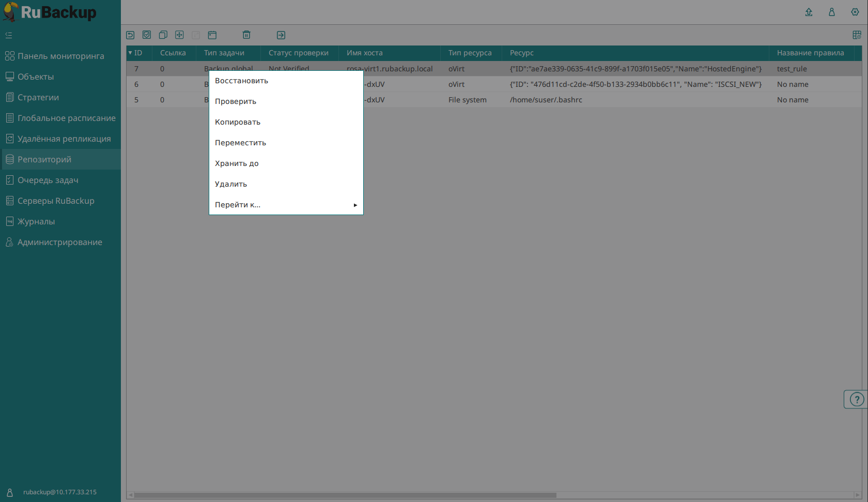The height and width of the screenshot is (502, 868).
Task: Sort table by ID column header
Action: pyautogui.click(x=138, y=53)
